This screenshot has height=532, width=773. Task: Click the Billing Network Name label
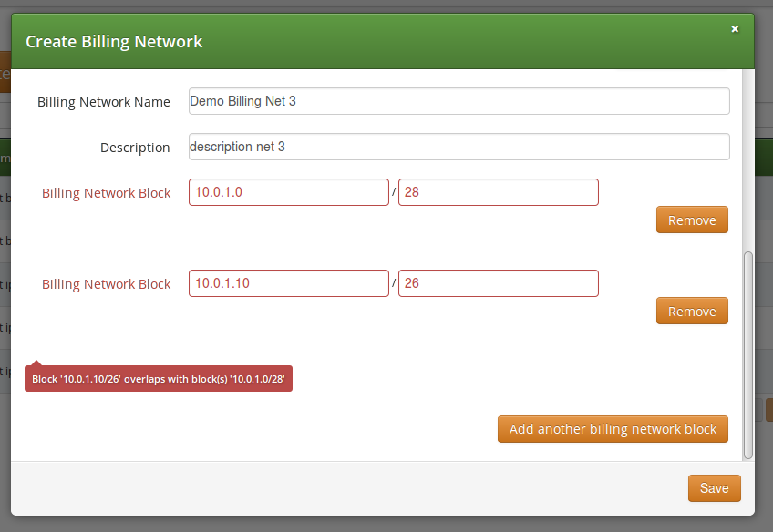pyautogui.click(x=104, y=102)
